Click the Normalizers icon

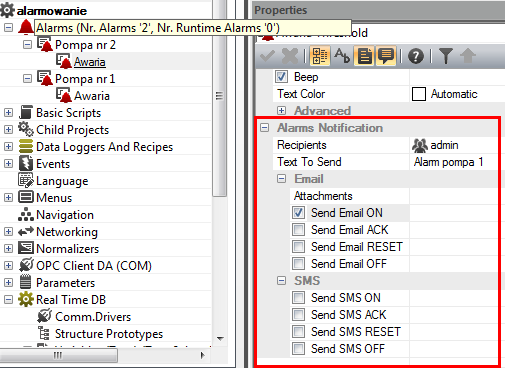tap(26, 248)
